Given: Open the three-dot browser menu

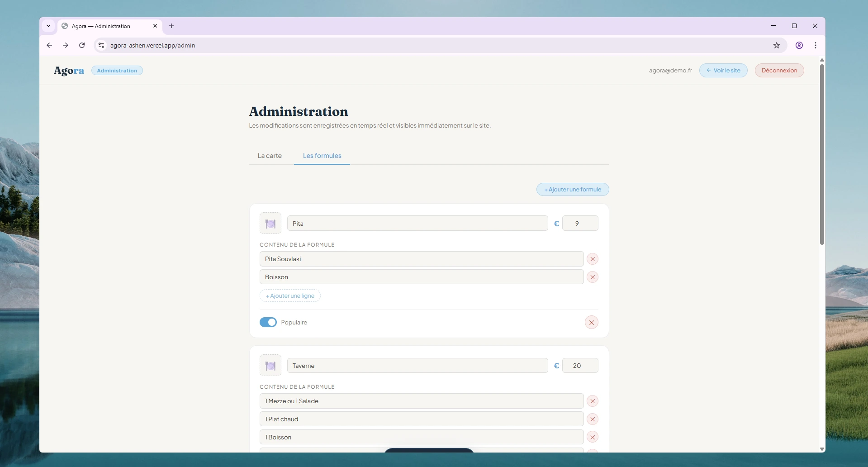Looking at the screenshot, I should 816,45.
